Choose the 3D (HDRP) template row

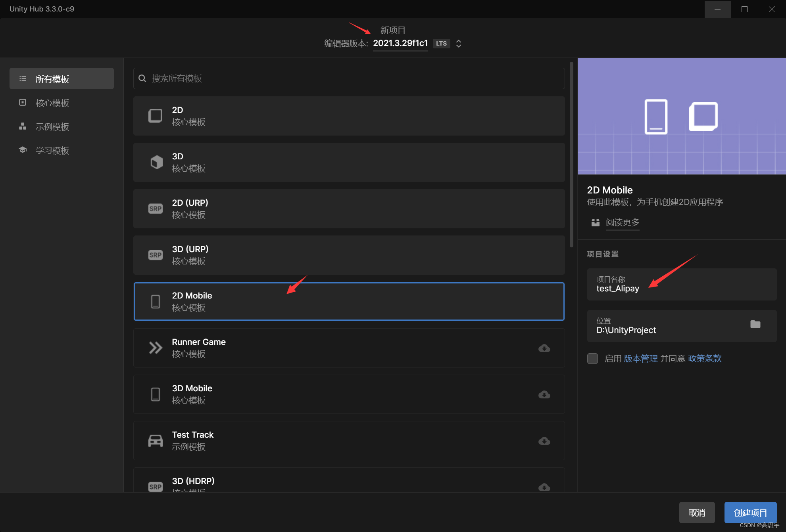349,480
